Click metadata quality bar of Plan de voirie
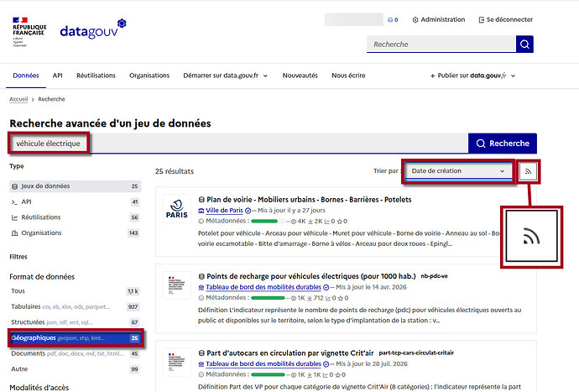The image size is (579, 392). pyautogui.click(x=268, y=222)
